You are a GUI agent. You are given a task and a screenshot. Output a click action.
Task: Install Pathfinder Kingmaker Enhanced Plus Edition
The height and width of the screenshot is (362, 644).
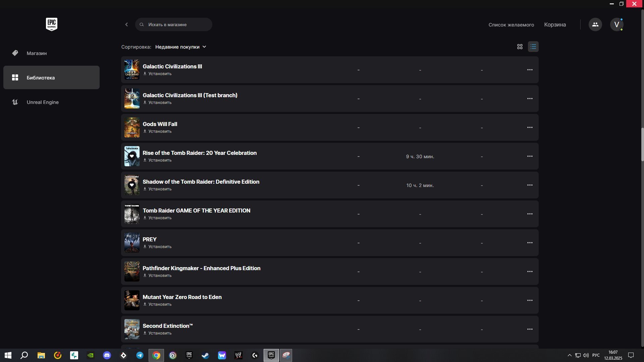point(157,276)
